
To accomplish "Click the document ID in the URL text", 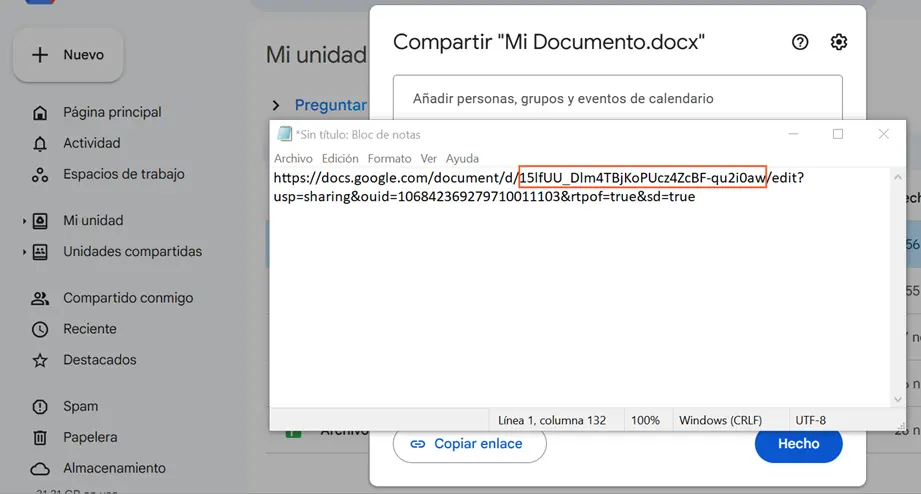I will click(643, 177).
